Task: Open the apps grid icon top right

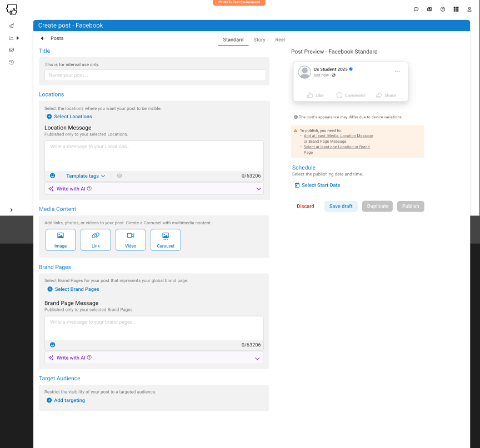Action: [456, 9]
